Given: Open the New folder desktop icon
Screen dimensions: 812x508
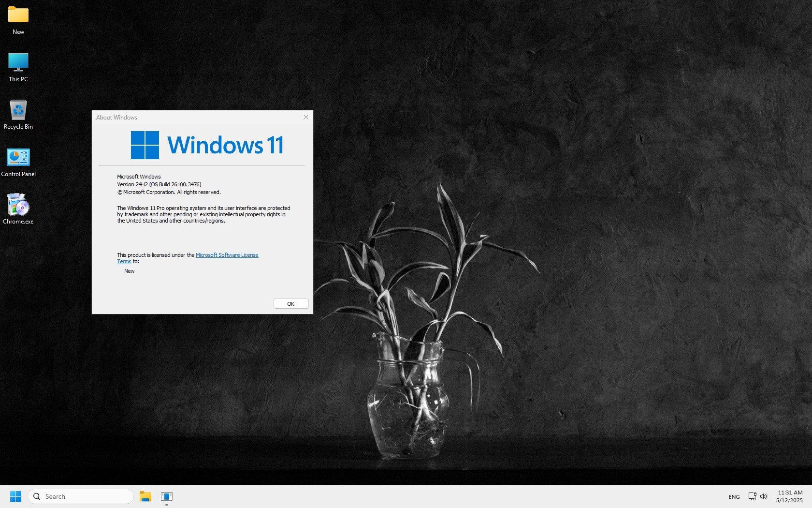Looking at the screenshot, I should [x=18, y=15].
